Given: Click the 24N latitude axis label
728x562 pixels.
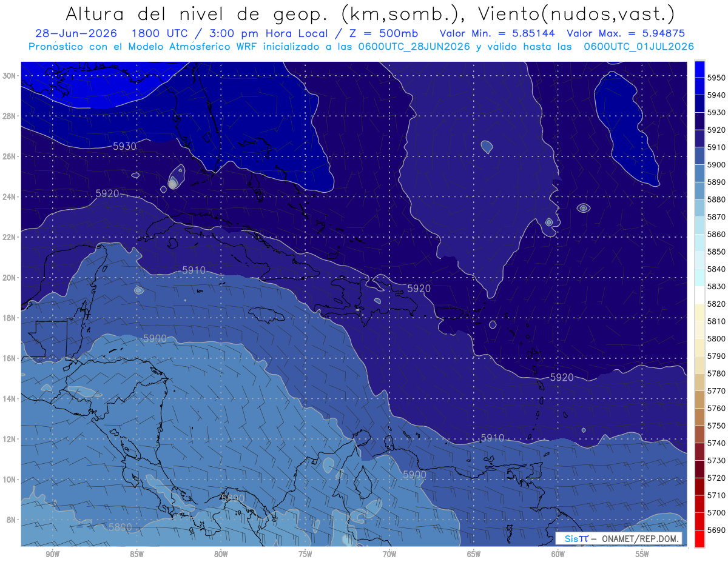Looking at the screenshot, I should coord(9,197).
